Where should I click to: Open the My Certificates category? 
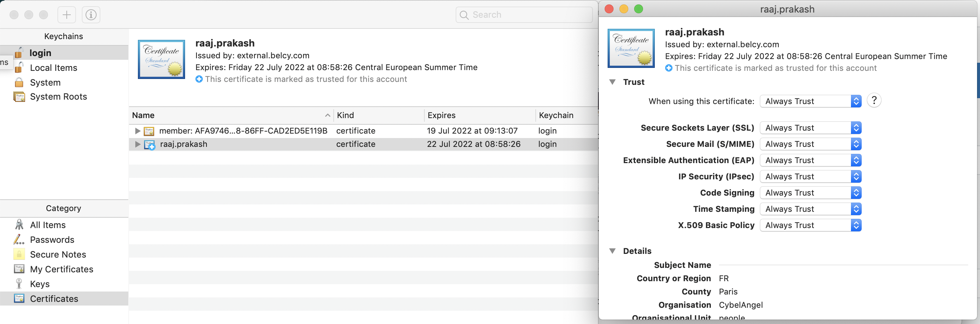61,269
